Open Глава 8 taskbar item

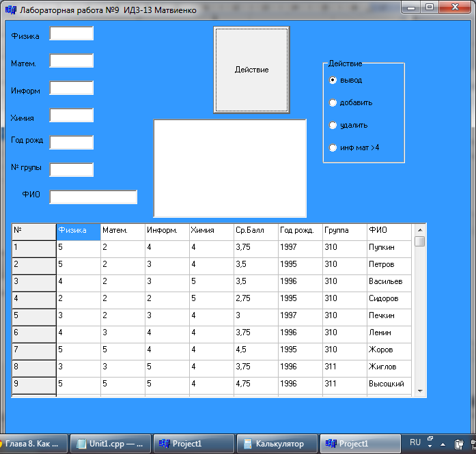pyautogui.click(x=32, y=444)
